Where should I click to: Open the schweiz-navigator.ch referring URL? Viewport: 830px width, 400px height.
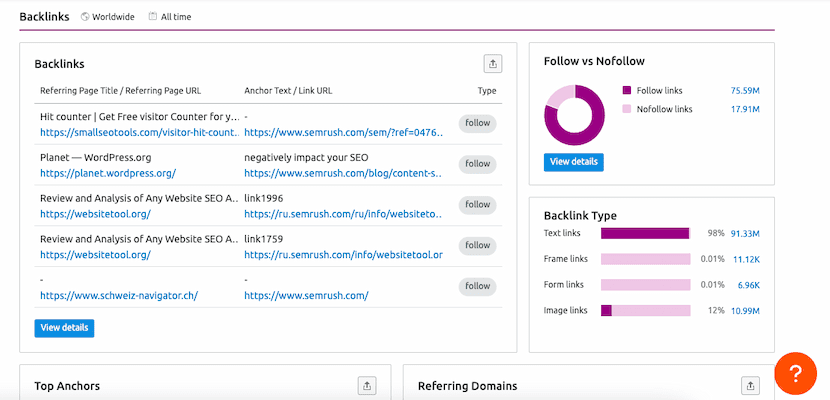point(119,295)
